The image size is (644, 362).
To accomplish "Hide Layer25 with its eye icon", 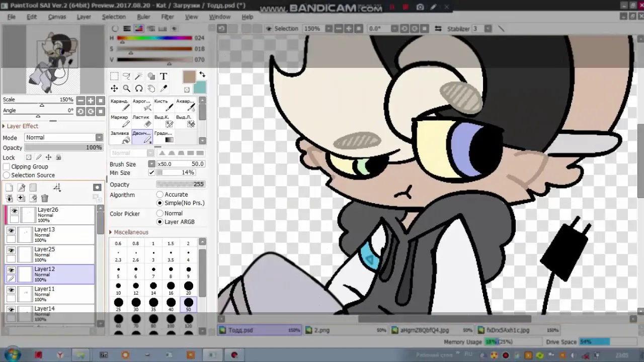I will click(x=11, y=250).
